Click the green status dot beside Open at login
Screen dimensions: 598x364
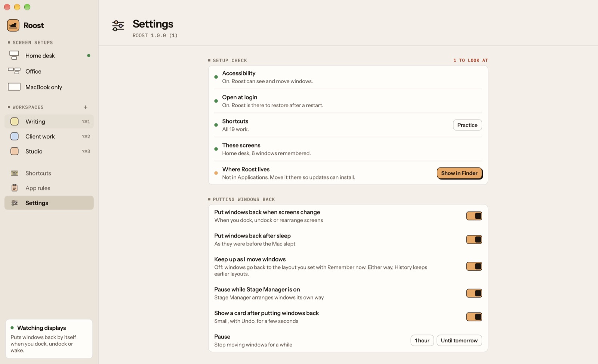click(x=216, y=101)
